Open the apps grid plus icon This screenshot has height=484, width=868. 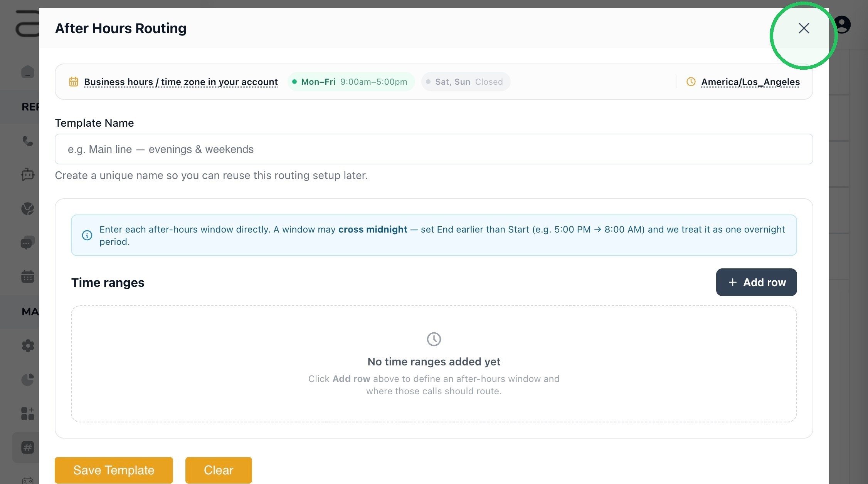tap(28, 414)
